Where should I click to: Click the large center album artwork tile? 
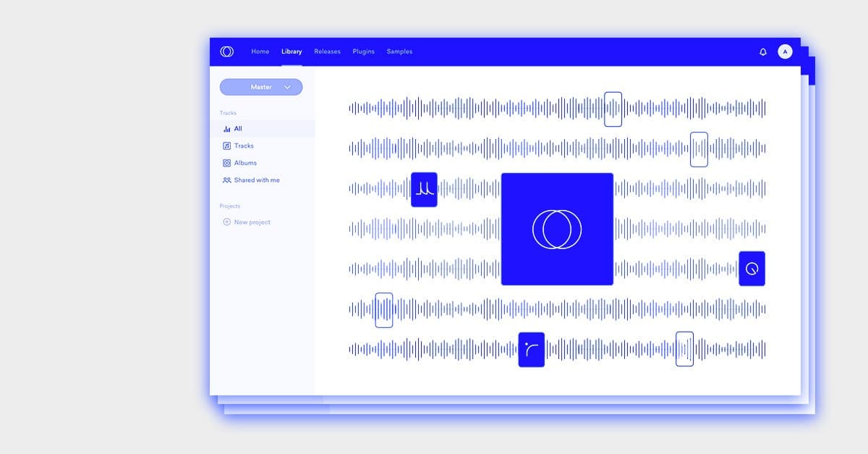[x=557, y=229]
